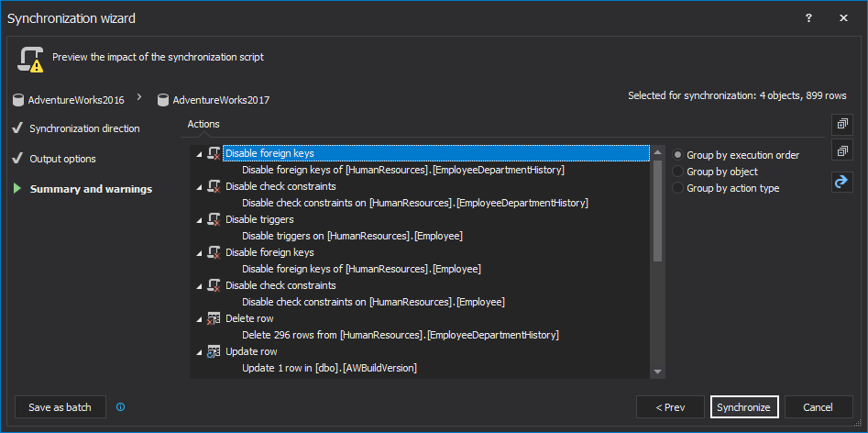Click the blue refresh arrow icon
This screenshot has height=433, width=868.
[842, 182]
